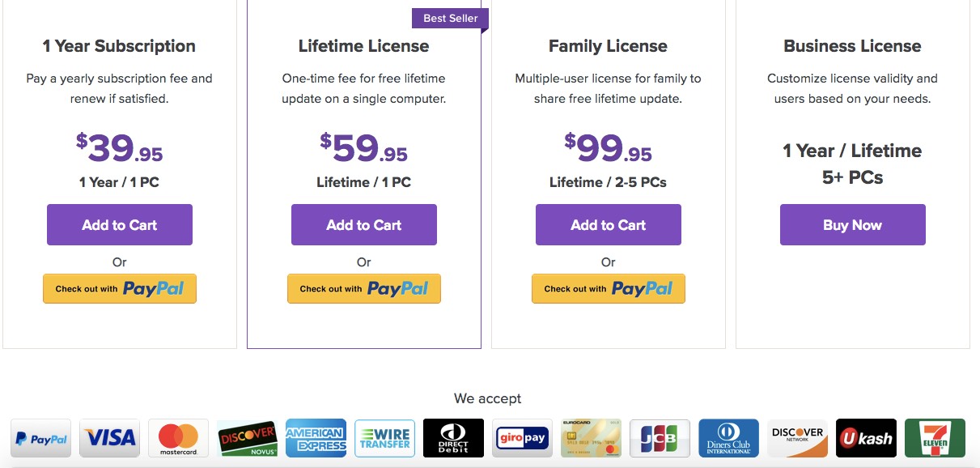
Task: Click the Diners Club International icon
Action: click(x=728, y=438)
